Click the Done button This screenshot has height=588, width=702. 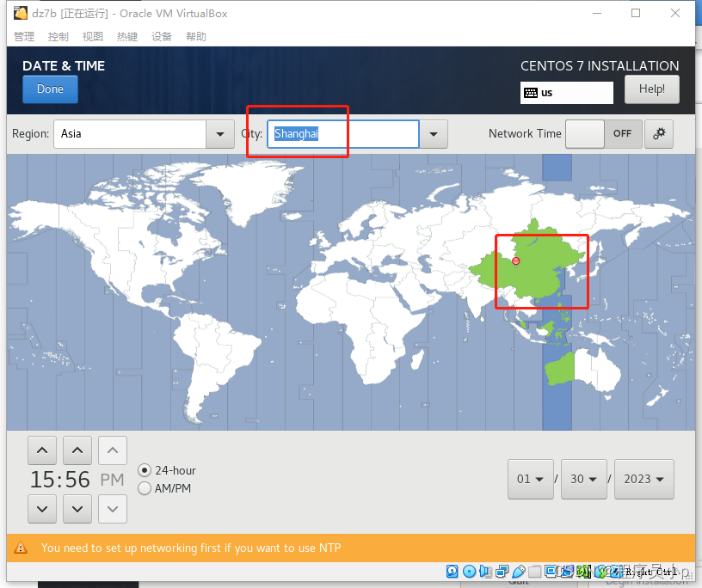[50, 89]
